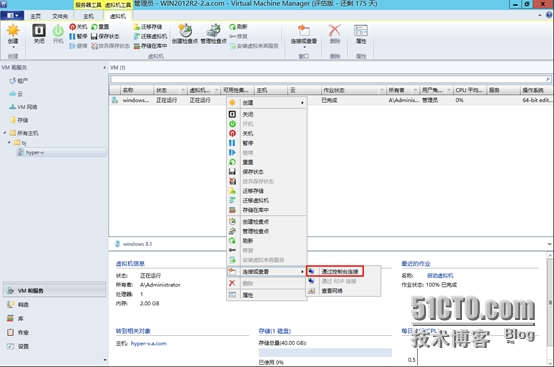
Task: Sort by the 名称 column header
Action: point(137,90)
